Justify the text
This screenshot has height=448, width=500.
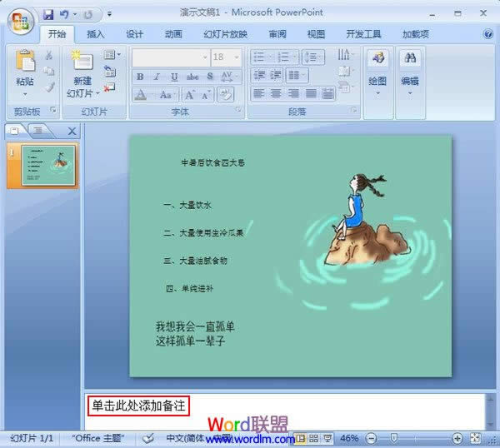pos(311,93)
